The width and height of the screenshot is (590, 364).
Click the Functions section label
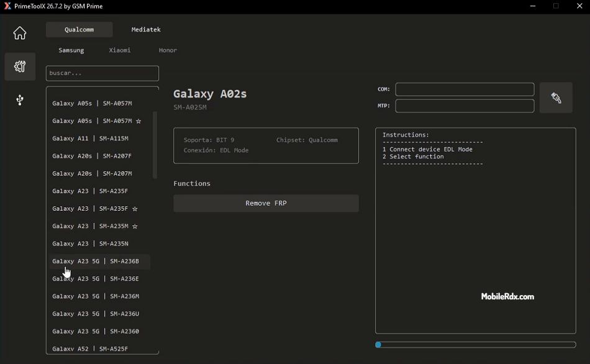(x=192, y=184)
